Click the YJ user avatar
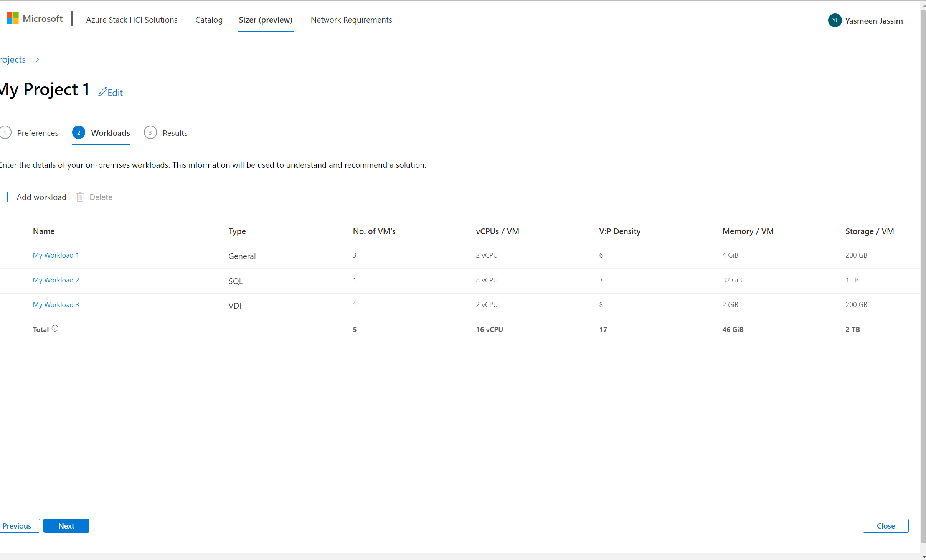Viewport: 926px width, 560px height. pyautogui.click(x=835, y=21)
